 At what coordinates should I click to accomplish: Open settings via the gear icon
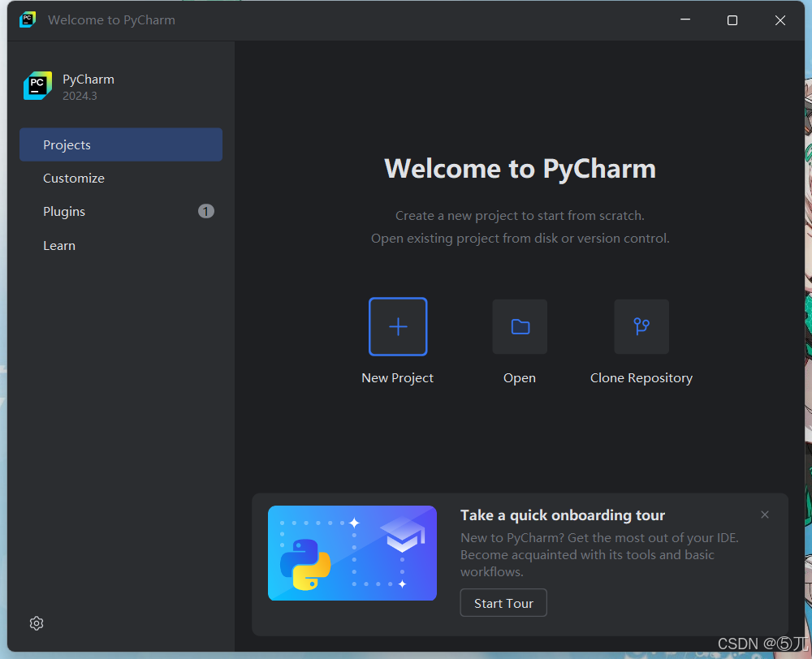coord(37,623)
